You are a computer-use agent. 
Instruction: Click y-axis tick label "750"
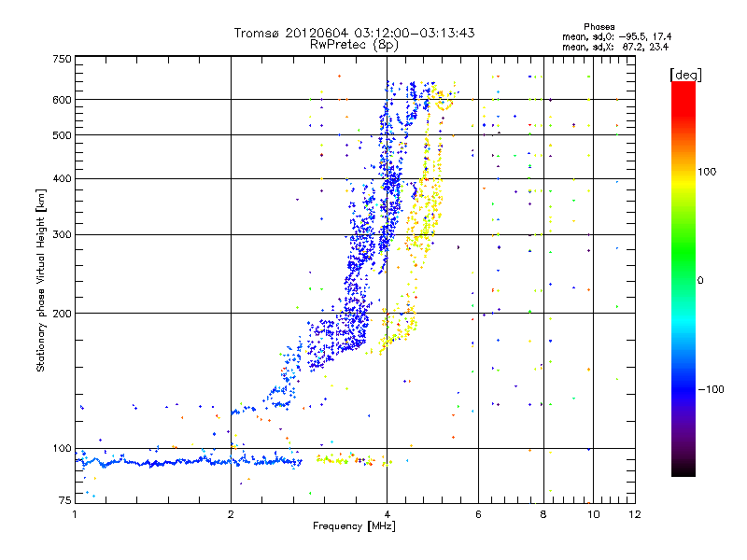tap(63, 59)
